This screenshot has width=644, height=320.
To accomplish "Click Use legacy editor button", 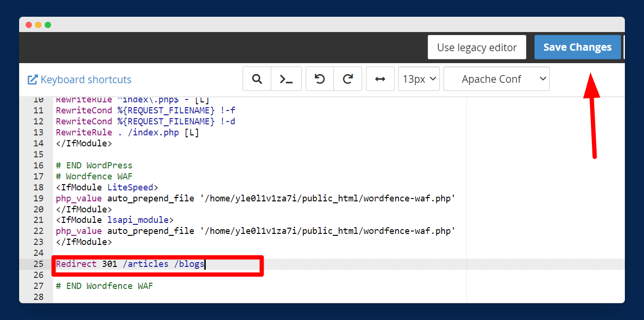I will (x=477, y=47).
